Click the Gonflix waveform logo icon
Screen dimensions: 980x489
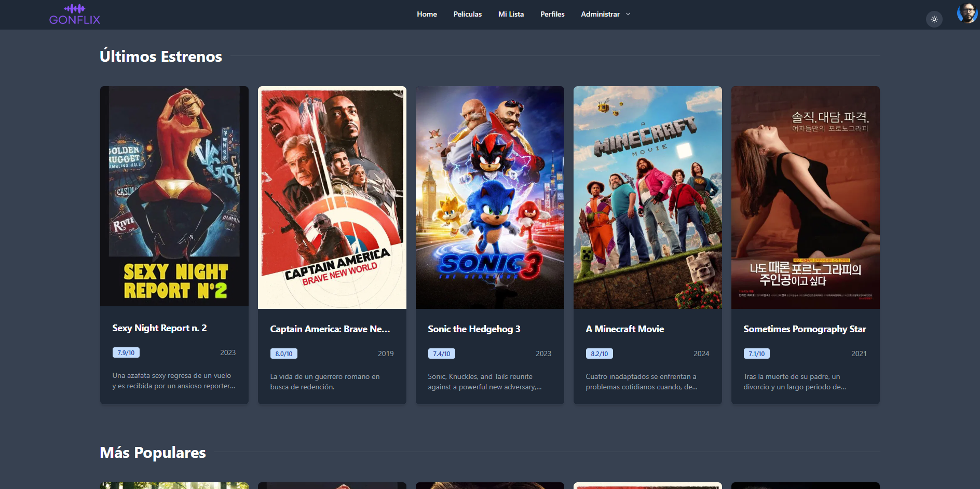pyautogui.click(x=75, y=8)
